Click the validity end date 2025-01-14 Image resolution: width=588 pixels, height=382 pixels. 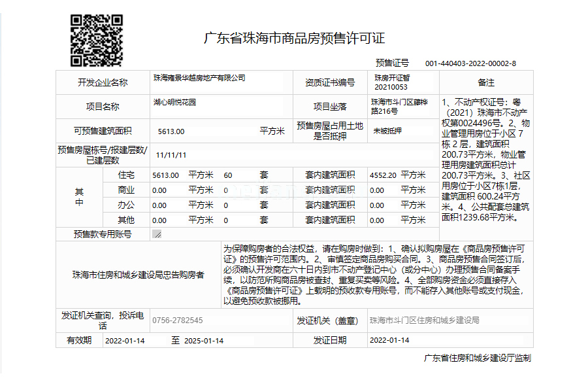pos(204,341)
